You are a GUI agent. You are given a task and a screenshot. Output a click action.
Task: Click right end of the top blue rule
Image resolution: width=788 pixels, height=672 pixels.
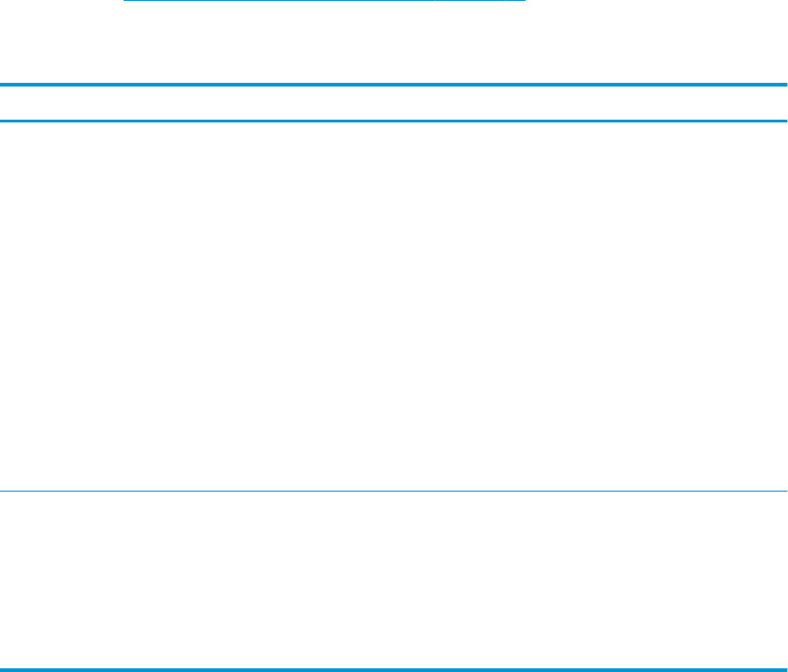point(784,85)
